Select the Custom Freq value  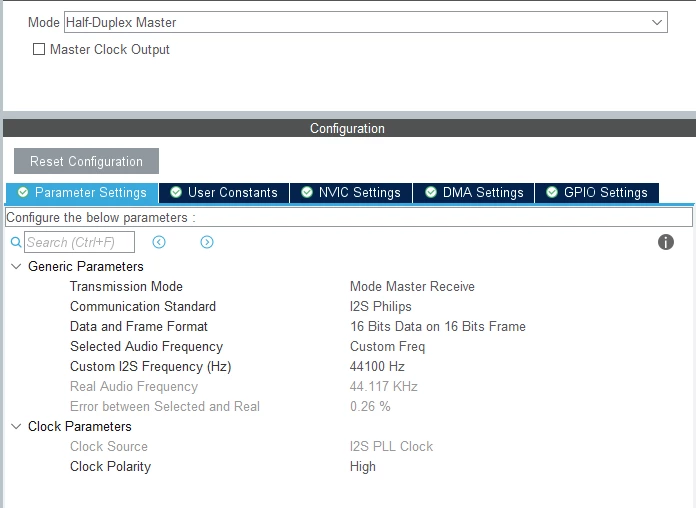(388, 346)
